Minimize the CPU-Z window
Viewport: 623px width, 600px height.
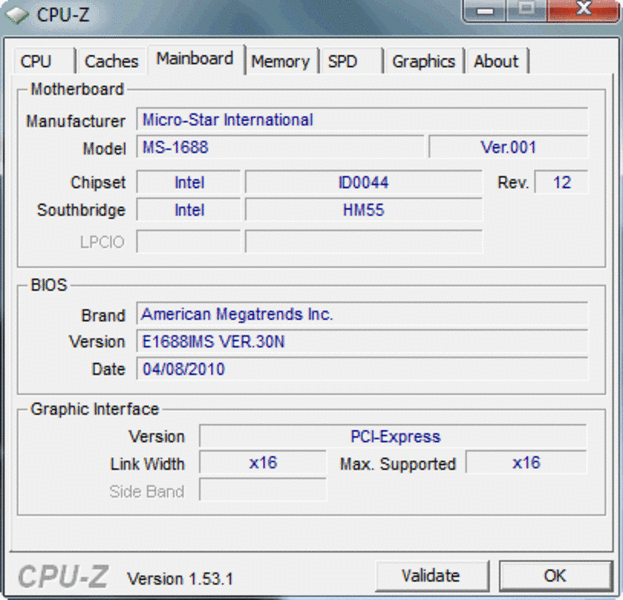coord(485,10)
